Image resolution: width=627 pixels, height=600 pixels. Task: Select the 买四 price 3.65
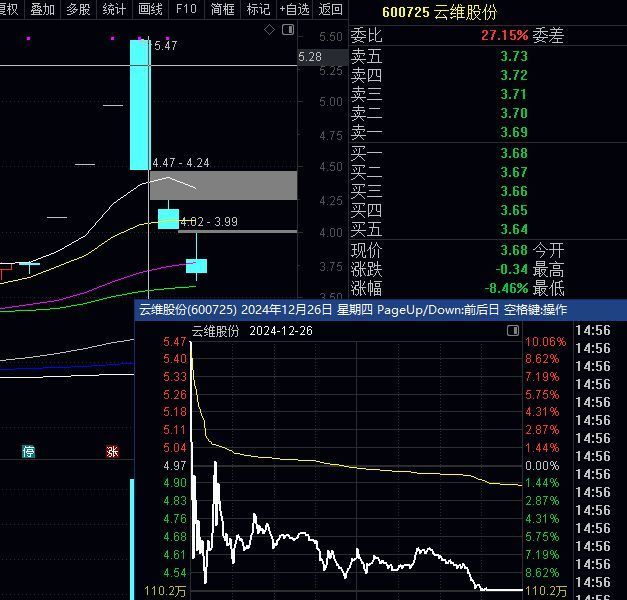[x=514, y=210]
